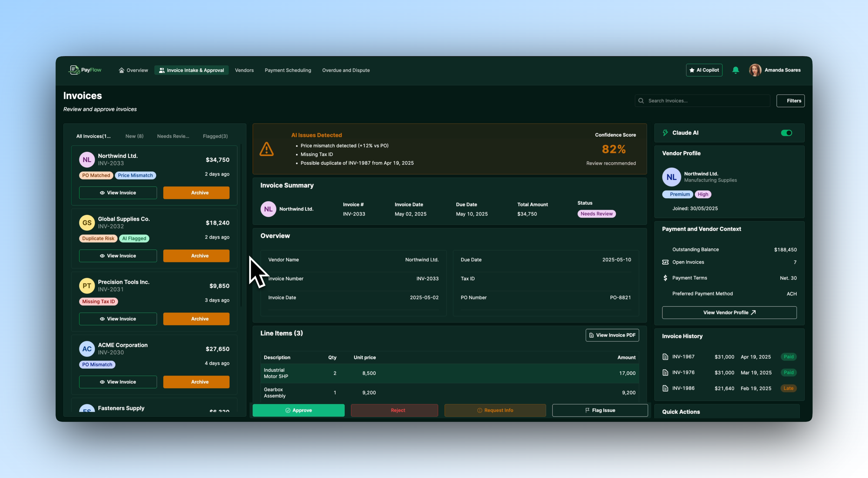Click in the Search Invoices field
The width and height of the screenshot is (868, 478).
[x=702, y=101]
